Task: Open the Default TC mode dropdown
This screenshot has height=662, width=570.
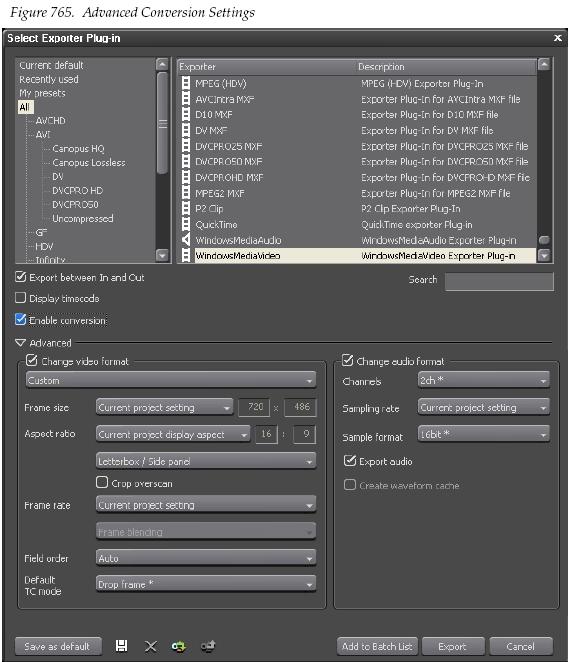Action: 206,584
